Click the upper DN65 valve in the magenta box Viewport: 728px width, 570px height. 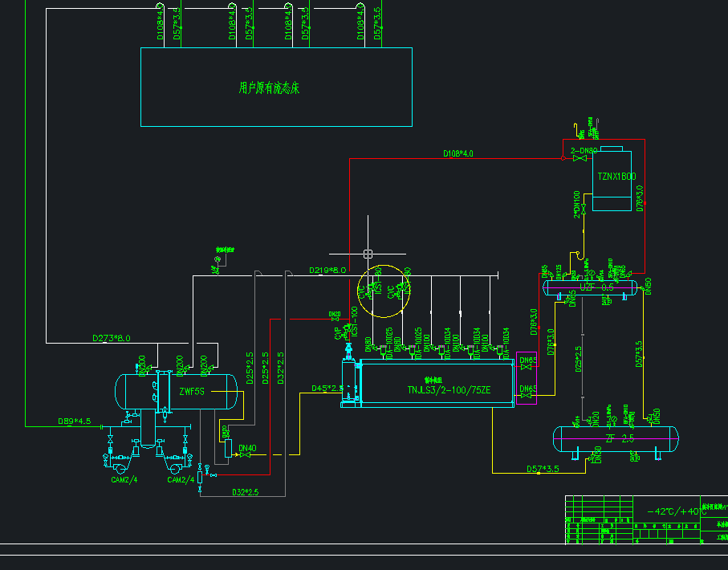coord(526,367)
